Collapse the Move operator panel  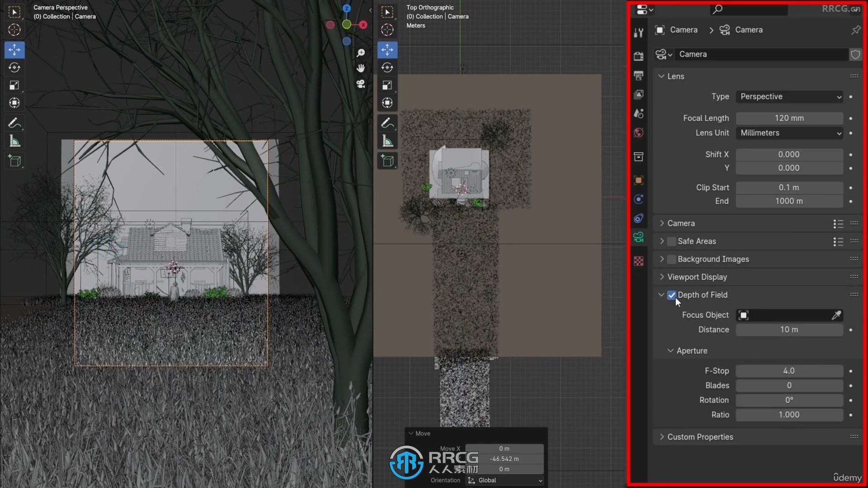(411, 433)
